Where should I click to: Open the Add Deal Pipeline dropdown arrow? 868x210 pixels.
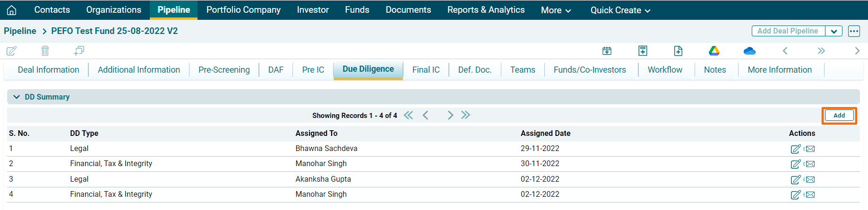[834, 31]
